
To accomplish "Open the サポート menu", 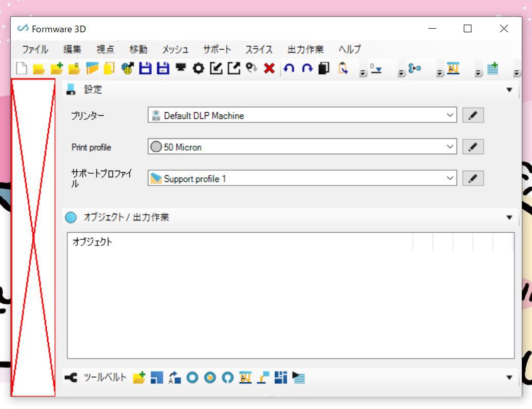I will coord(217,50).
